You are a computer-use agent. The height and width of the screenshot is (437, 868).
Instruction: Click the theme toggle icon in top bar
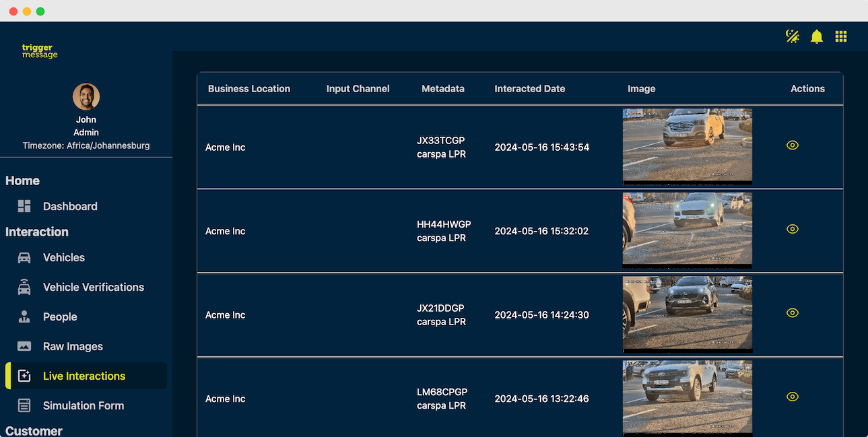point(793,36)
